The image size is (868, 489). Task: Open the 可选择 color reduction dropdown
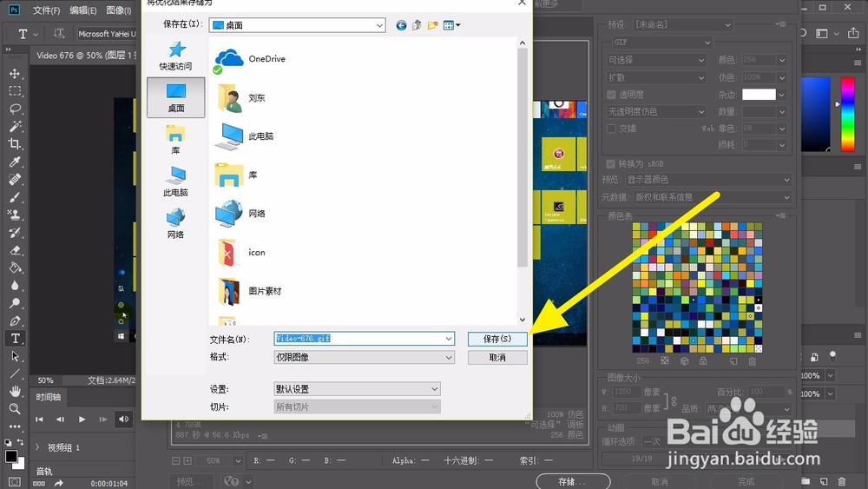pos(656,60)
